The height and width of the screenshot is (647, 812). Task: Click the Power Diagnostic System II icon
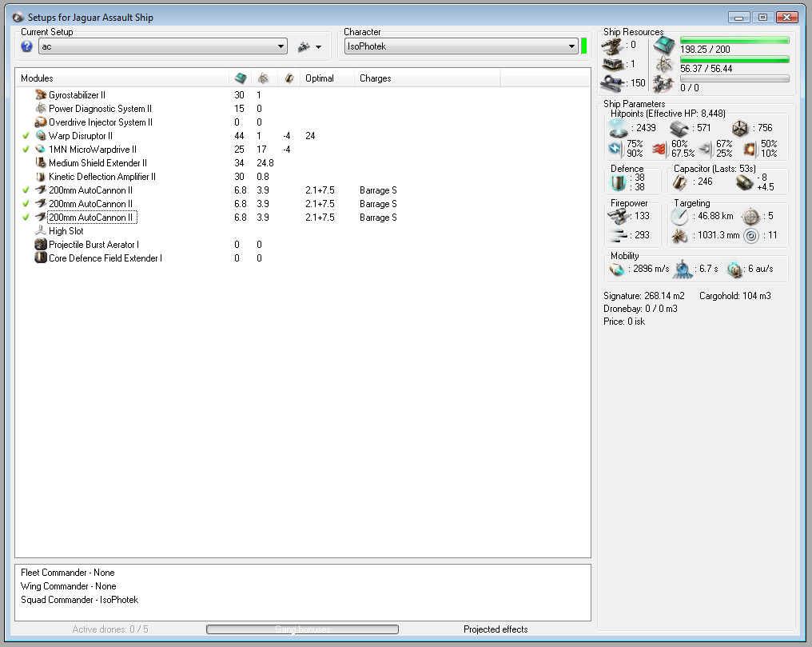pos(41,108)
